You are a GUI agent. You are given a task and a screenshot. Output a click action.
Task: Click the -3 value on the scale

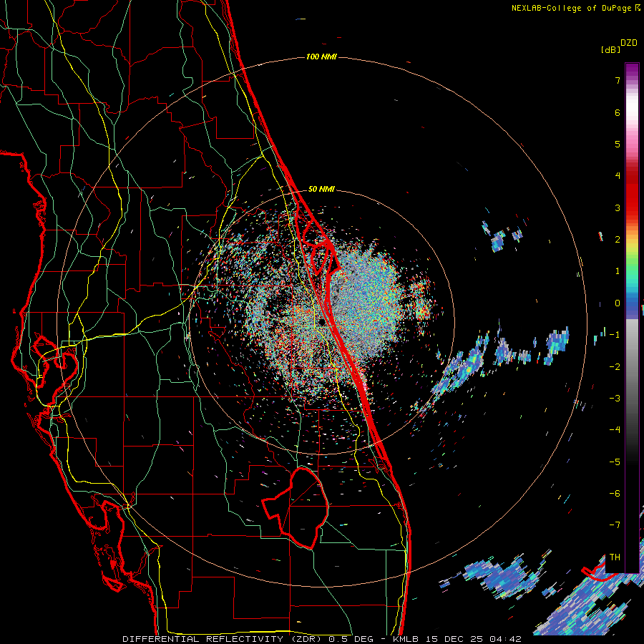(x=615, y=399)
